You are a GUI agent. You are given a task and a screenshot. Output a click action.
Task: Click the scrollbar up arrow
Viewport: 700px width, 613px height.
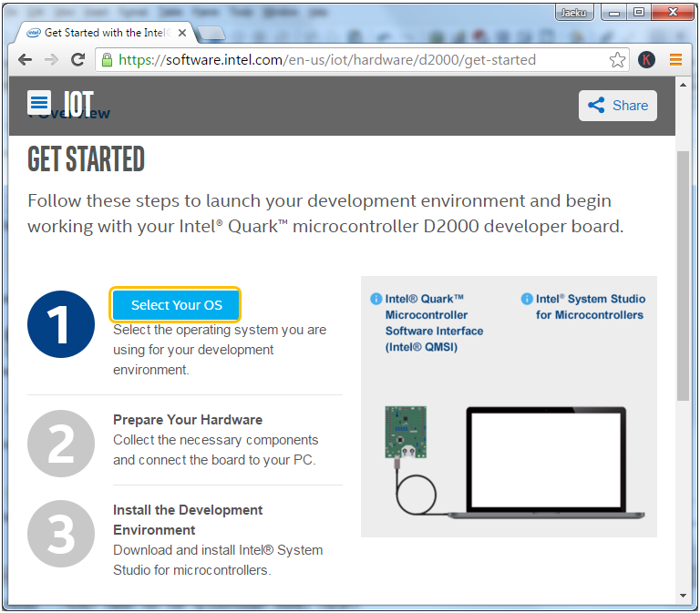click(683, 85)
